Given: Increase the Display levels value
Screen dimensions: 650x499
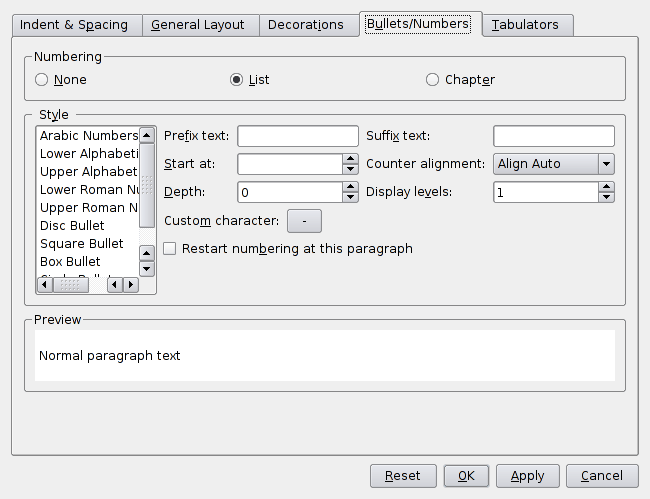Looking at the screenshot, I should tap(606, 186).
